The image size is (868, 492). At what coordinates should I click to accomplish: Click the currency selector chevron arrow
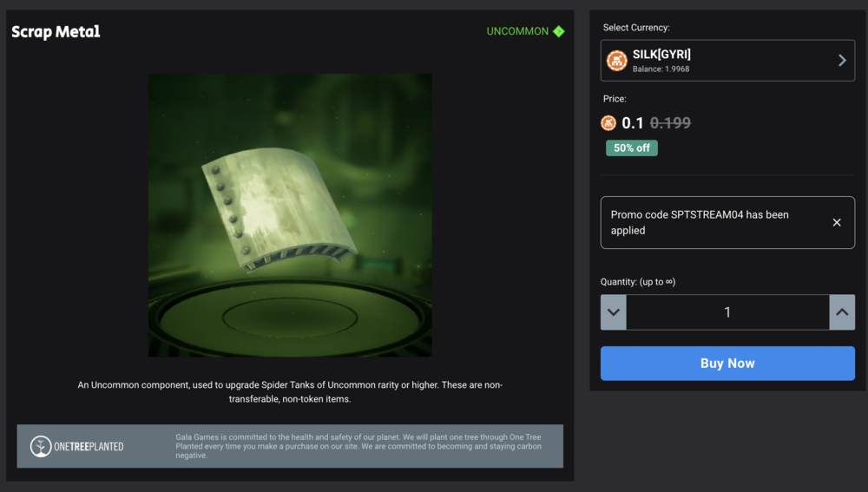point(842,61)
